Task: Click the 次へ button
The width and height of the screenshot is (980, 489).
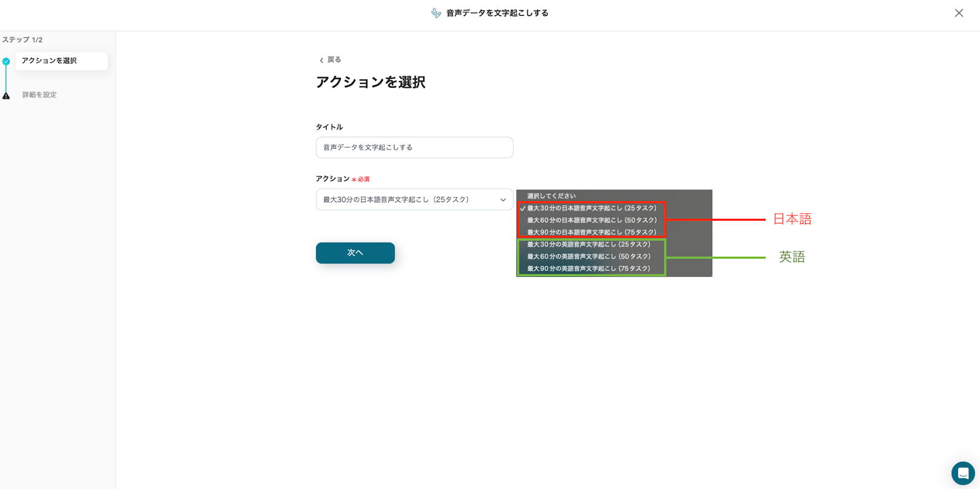Action: (x=355, y=253)
